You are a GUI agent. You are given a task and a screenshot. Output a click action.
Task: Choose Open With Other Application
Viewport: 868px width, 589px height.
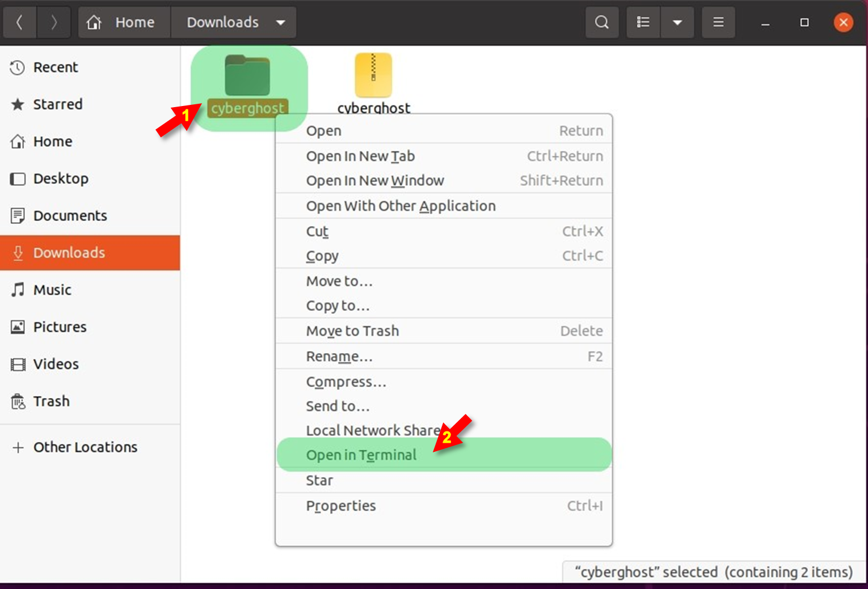click(444, 206)
